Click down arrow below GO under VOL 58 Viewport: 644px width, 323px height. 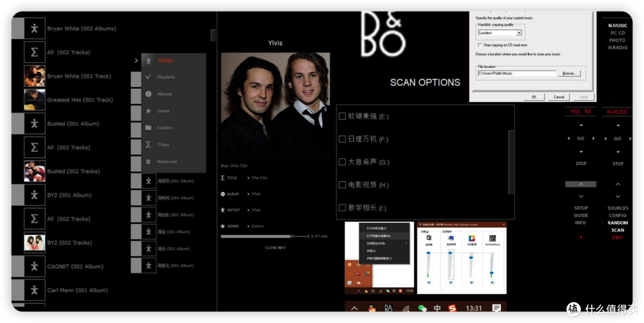(x=581, y=151)
